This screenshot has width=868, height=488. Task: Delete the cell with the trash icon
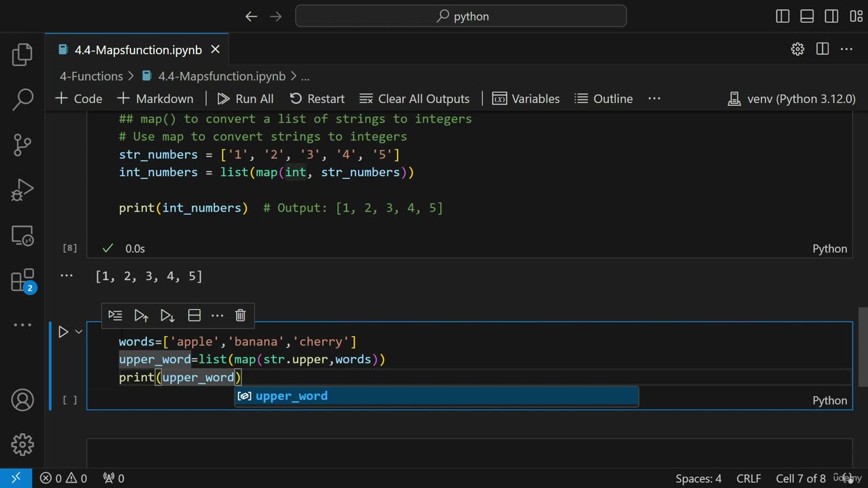click(240, 315)
